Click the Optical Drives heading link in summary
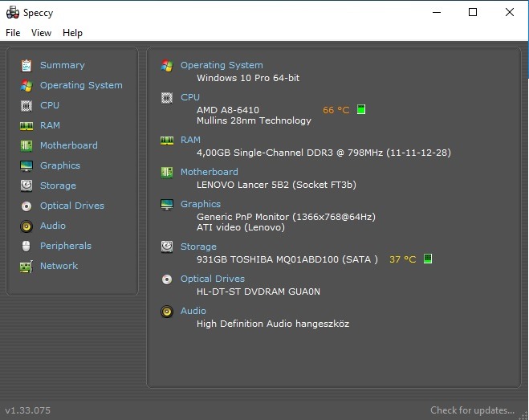This screenshot has width=529, height=420. (x=213, y=279)
